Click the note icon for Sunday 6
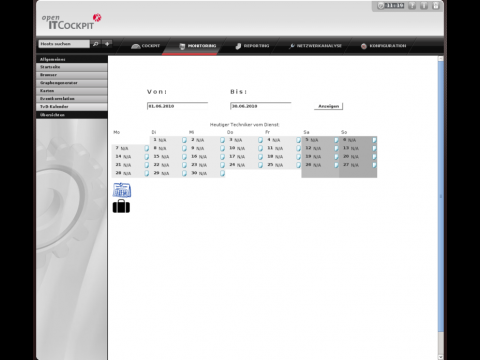The width and height of the screenshot is (480, 360). click(374, 140)
